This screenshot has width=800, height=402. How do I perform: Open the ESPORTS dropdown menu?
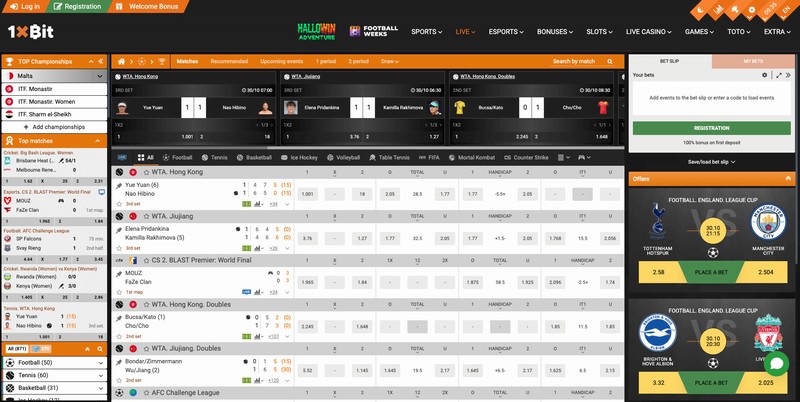(x=506, y=32)
